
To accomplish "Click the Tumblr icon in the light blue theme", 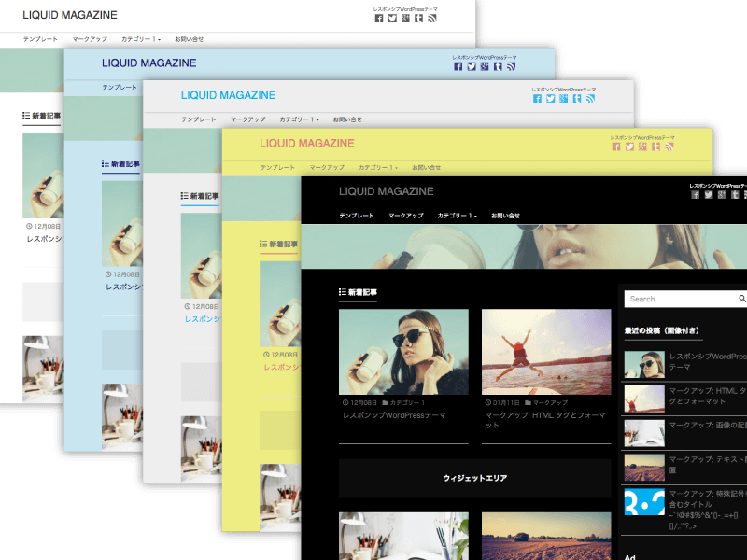I will point(498,66).
